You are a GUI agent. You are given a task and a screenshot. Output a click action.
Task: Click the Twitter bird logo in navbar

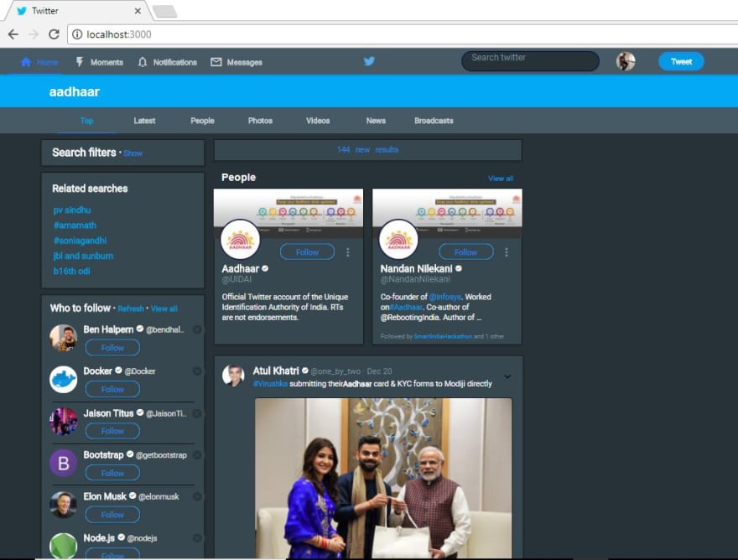(x=369, y=61)
